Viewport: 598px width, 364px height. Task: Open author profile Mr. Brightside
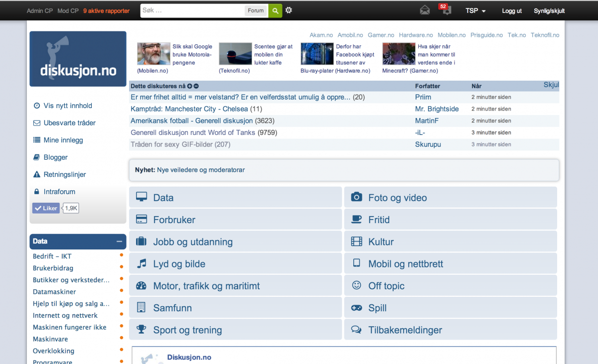tap(437, 109)
